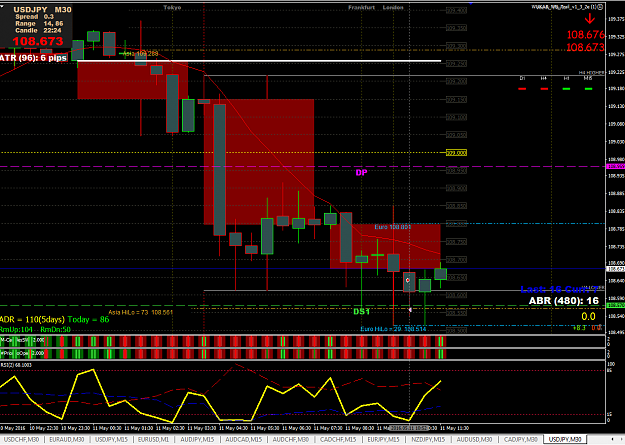
Task: Click the M15 trend indicator green bar
Action: [x=588, y=89]
